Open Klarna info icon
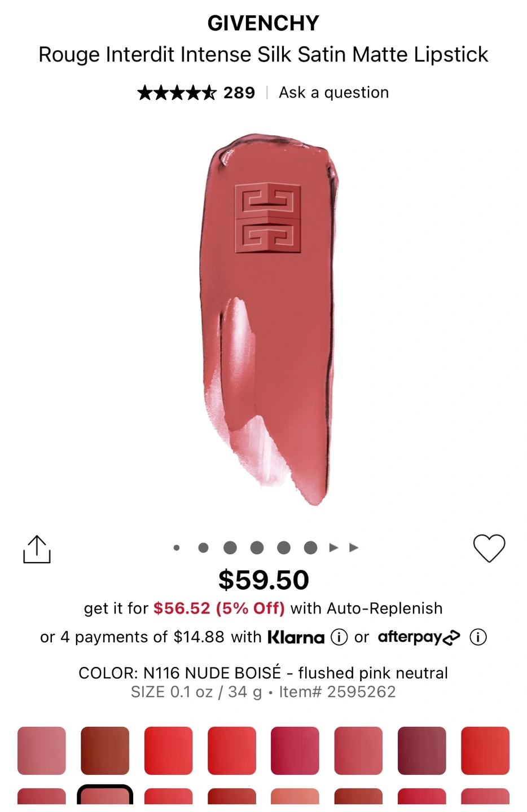Image resolution: width=527 pixels, height=812 pixels. 339,637
